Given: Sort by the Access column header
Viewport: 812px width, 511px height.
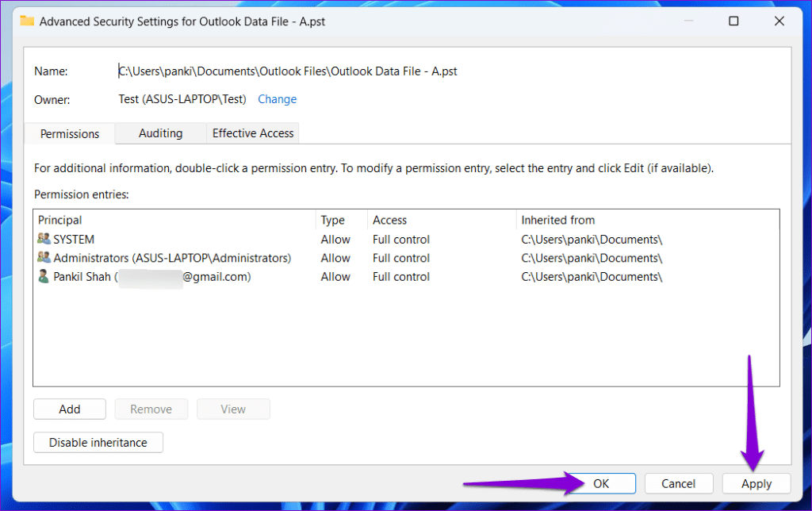Looking at the screenshot, I should 442,221.
